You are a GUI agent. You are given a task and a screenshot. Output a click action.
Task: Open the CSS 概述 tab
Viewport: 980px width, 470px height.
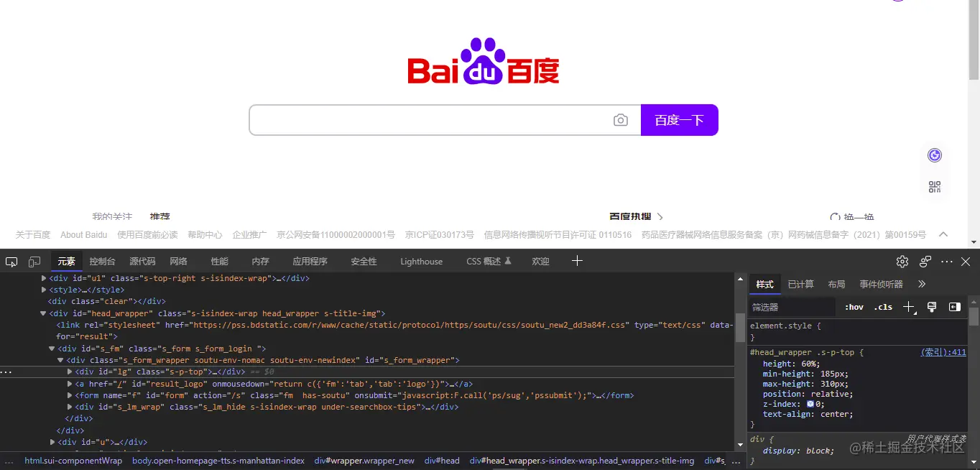489,262
